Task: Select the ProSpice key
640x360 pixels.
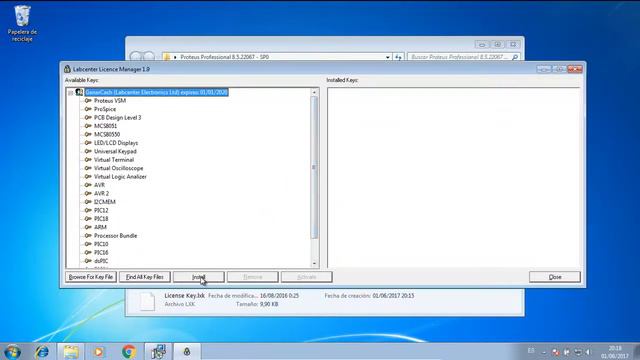Action: (105, 109)
